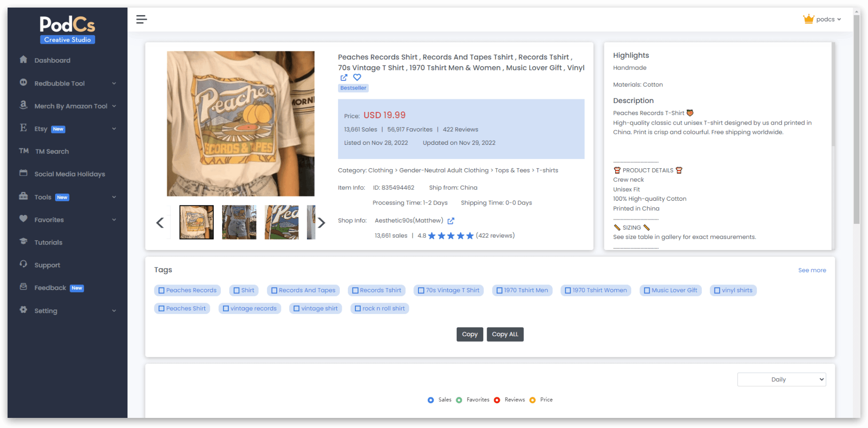Click the Amazon logo sidebar icon
868x428 pixels.
24,105
